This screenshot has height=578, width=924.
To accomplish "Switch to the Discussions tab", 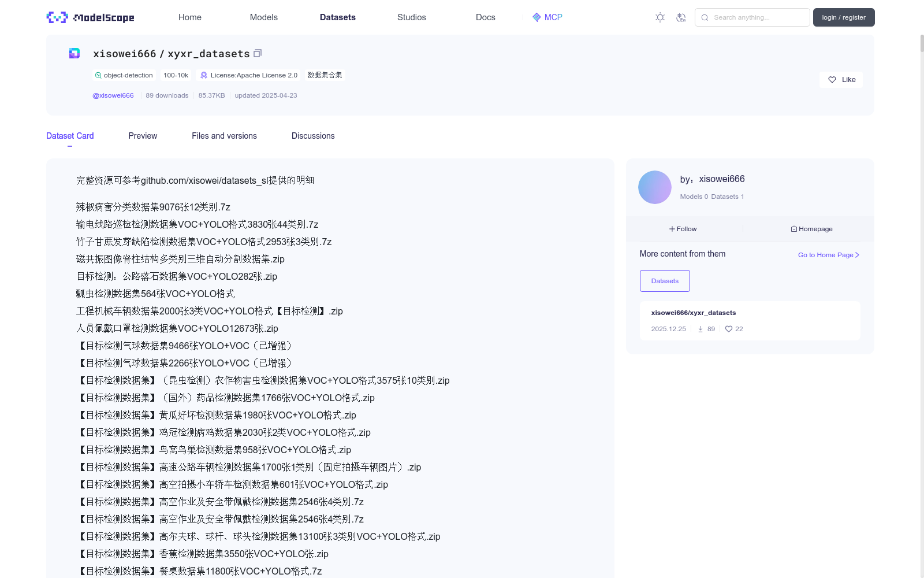I will (x=313, y=136).
